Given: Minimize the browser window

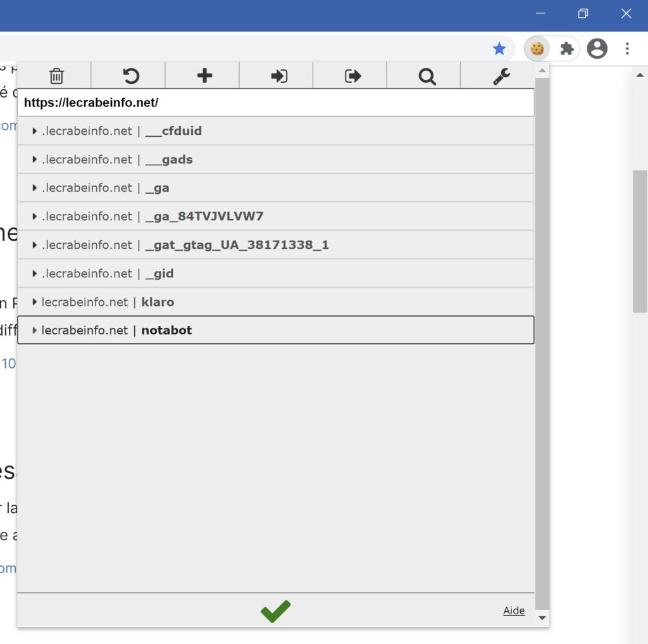Looking at the screenshot, I should coord(540,14).
